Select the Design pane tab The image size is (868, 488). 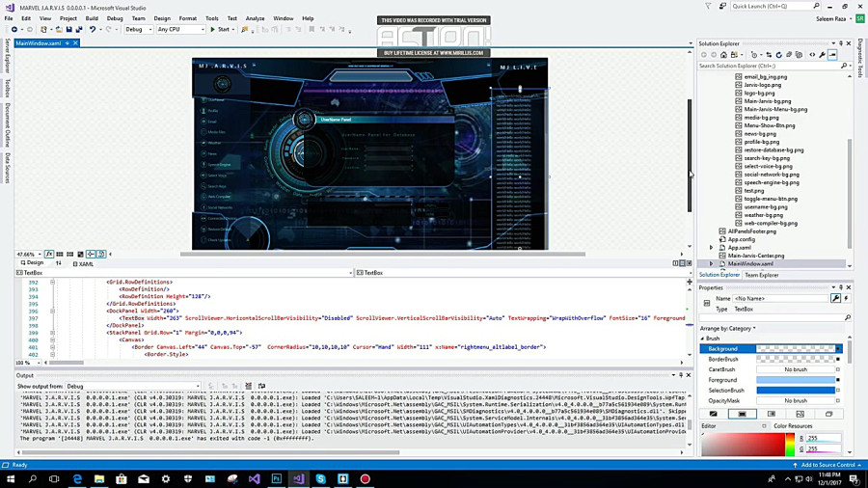[x=32, y=263]
